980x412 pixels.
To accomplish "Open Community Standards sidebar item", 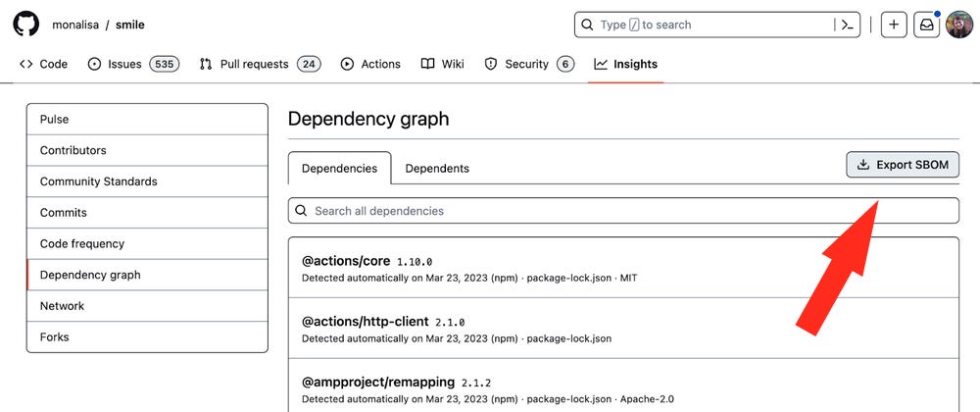I will click(x=147, y=181).
